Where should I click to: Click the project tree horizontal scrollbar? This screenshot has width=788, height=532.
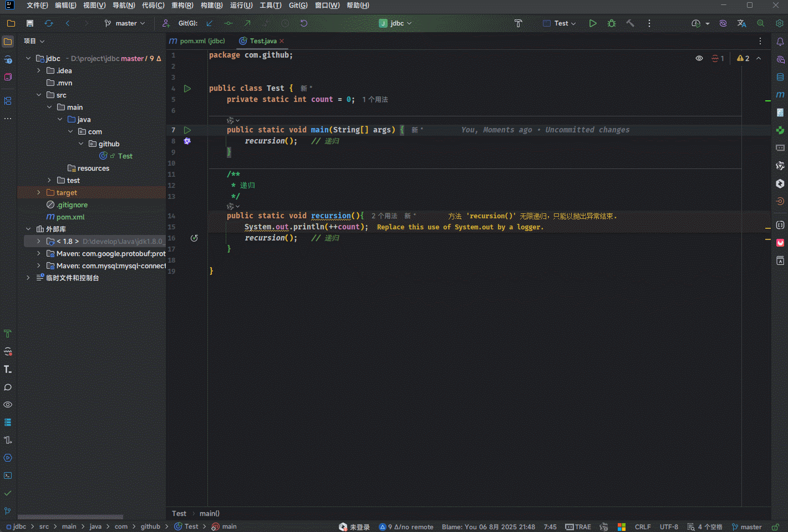[x=70, y=516]
